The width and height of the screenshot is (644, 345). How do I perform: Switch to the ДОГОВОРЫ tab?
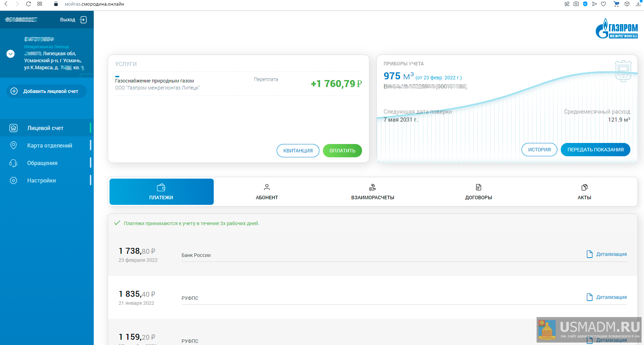coord(479,192)
